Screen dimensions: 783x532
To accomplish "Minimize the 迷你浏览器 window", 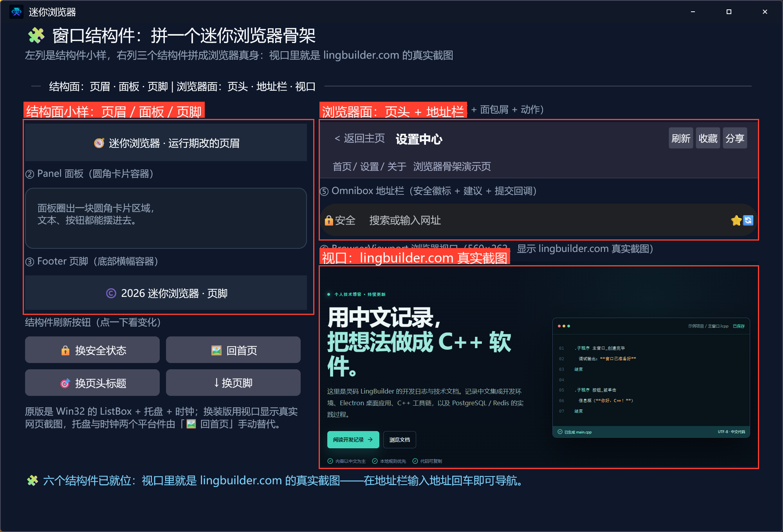I will (693, 12).
